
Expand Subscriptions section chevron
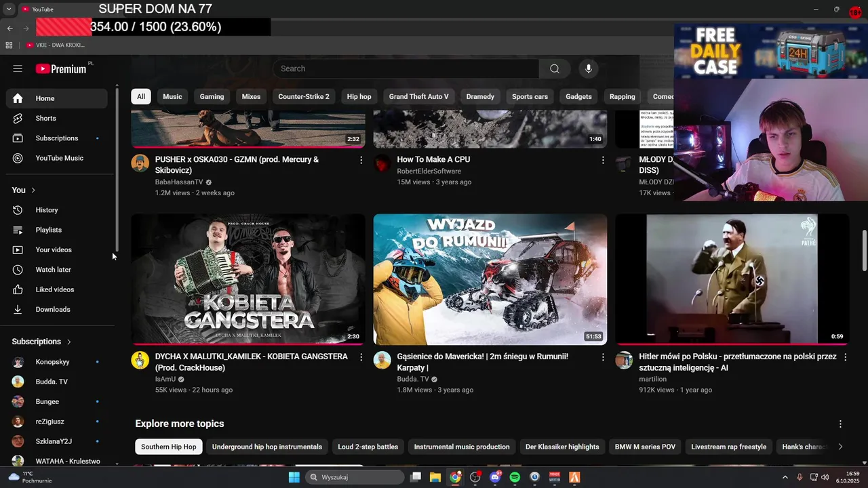coord(68,342)
